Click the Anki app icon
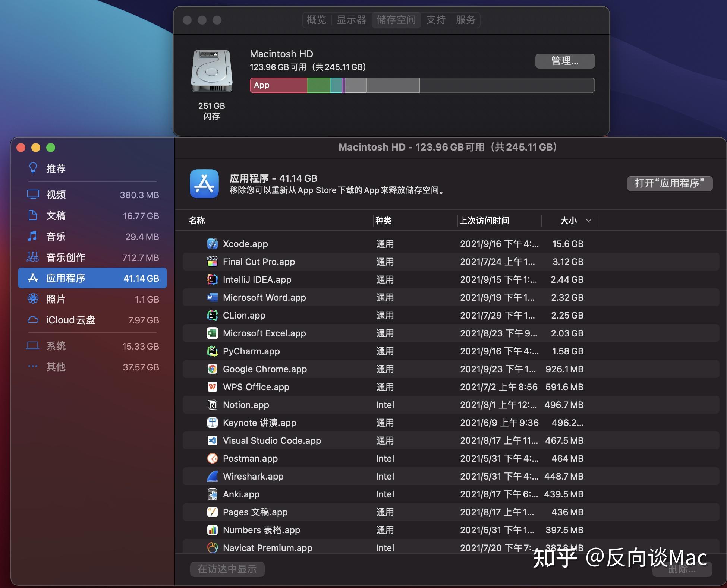The image size is (727, 588). (x=212, y=494)
